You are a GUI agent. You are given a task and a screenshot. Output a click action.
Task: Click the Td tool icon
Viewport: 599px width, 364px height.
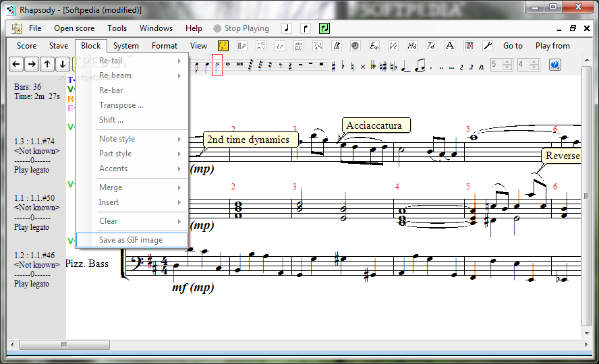[431, 46]
